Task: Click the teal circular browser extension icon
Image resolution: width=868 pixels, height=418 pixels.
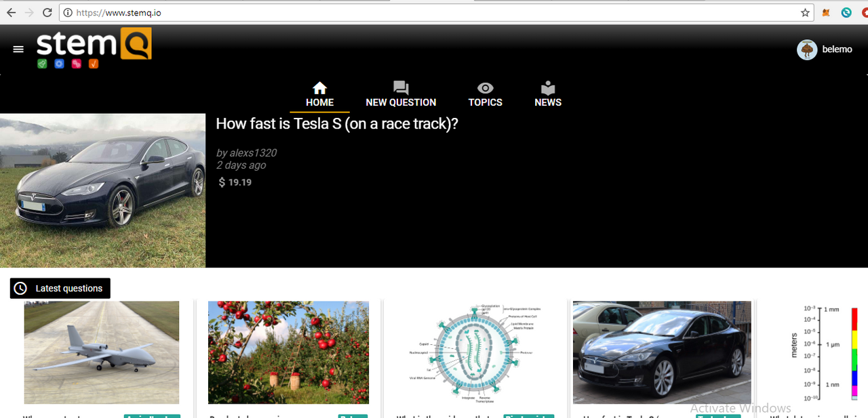Action: (846, 12)
